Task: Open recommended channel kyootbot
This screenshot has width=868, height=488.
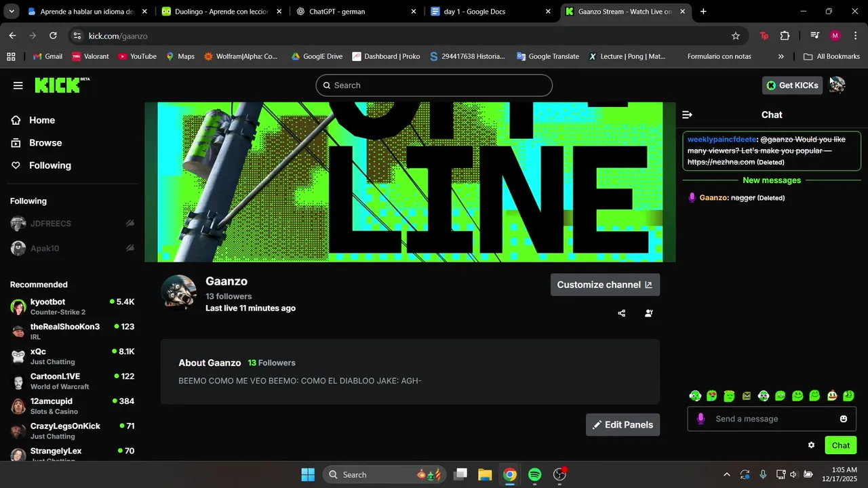Action: coord(72,306)
